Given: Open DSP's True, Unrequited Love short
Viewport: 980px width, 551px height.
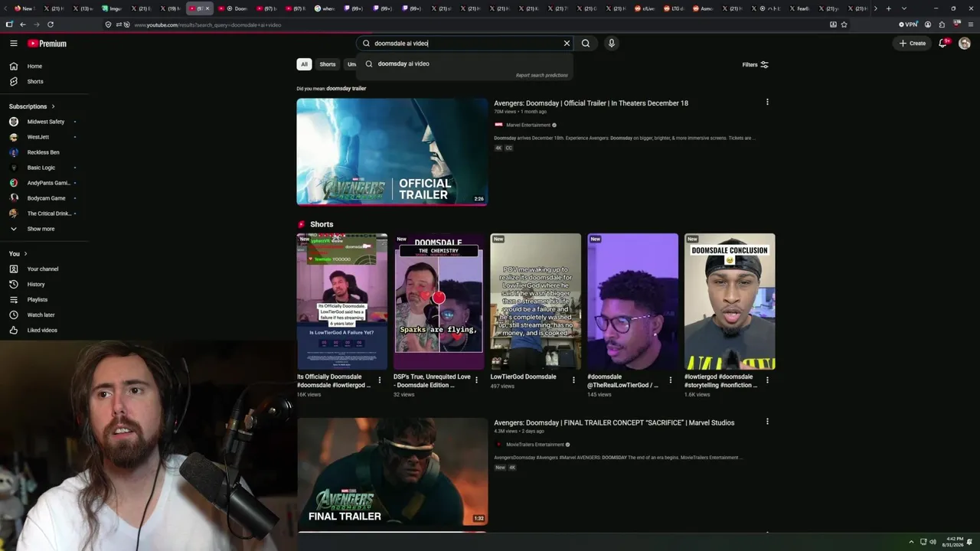Looking at the screenshot, I should 439,302.
